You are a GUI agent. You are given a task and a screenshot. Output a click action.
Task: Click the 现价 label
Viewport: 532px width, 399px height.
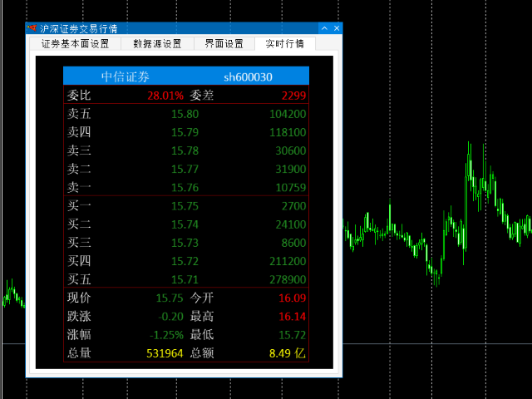coord(79,298)
